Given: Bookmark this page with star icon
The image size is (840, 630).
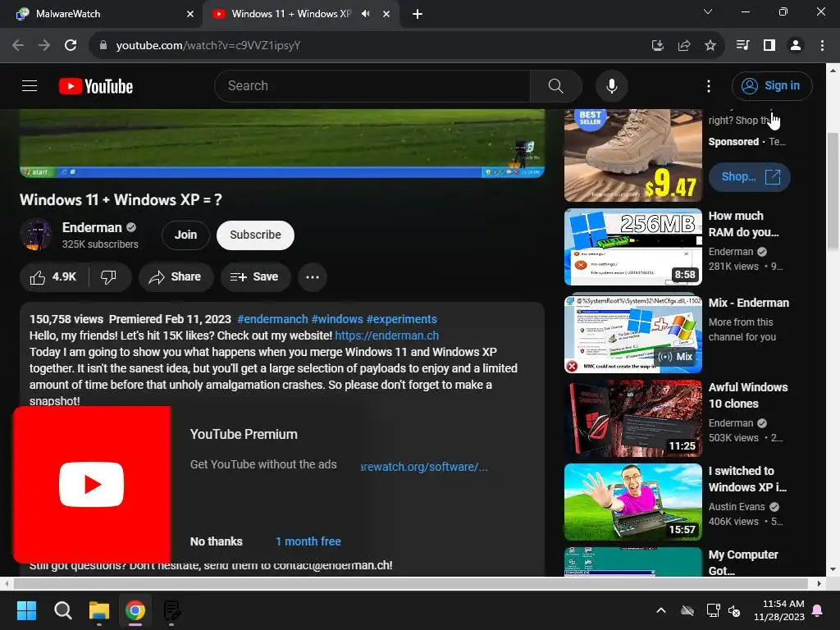Looking at the screenshot, I should pos(710,45).
